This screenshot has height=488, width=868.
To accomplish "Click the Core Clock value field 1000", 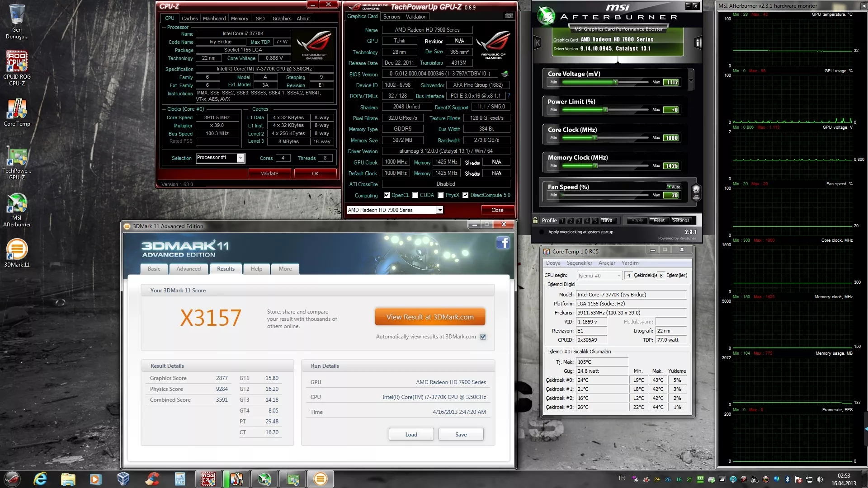I will [671, 138].
